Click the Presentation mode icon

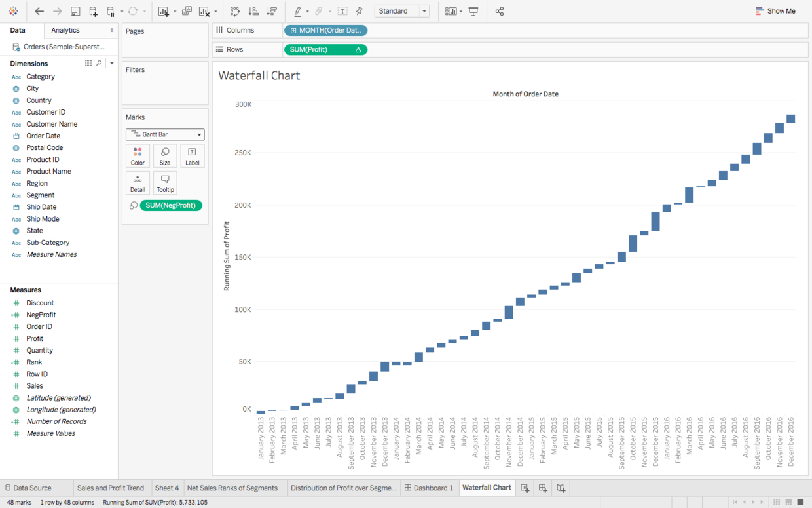click(x=473, y=11)
